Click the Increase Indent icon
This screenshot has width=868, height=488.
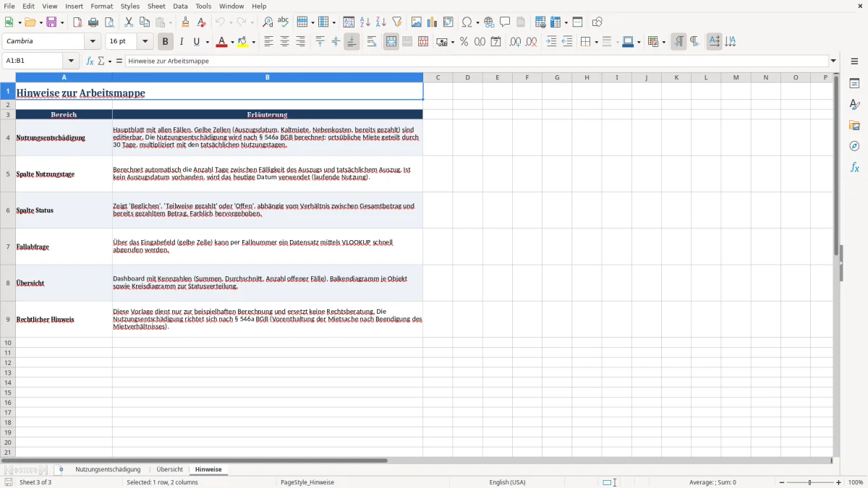(x=551, y=42)
